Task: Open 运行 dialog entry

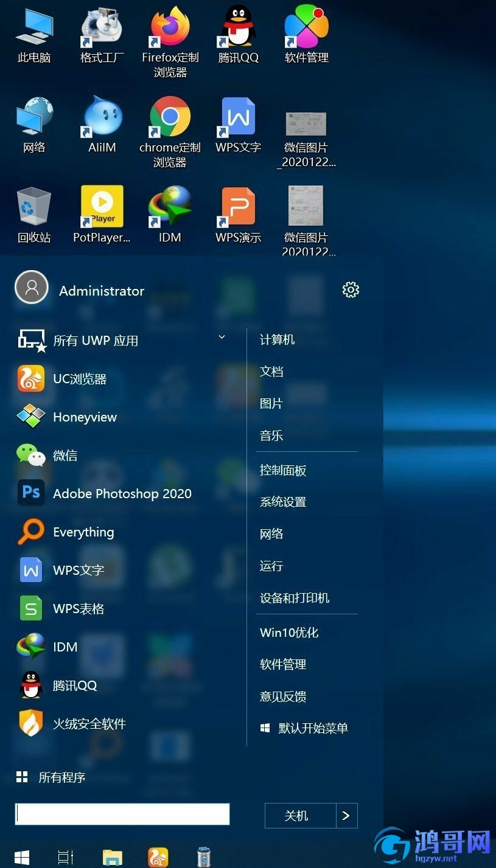Action: click(271, 566)
